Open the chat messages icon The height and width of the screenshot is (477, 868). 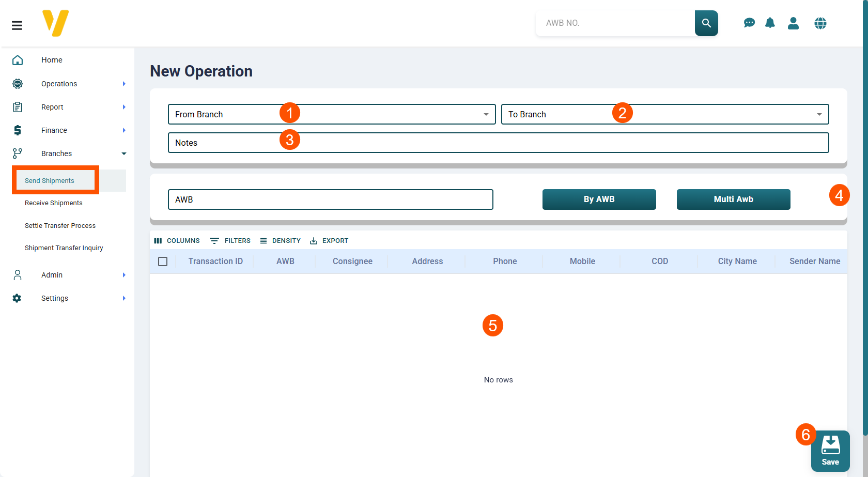[x=749, y=23]
